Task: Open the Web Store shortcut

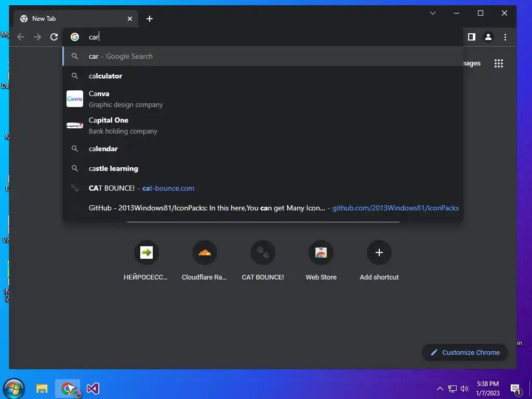Action: pos(321,260)
